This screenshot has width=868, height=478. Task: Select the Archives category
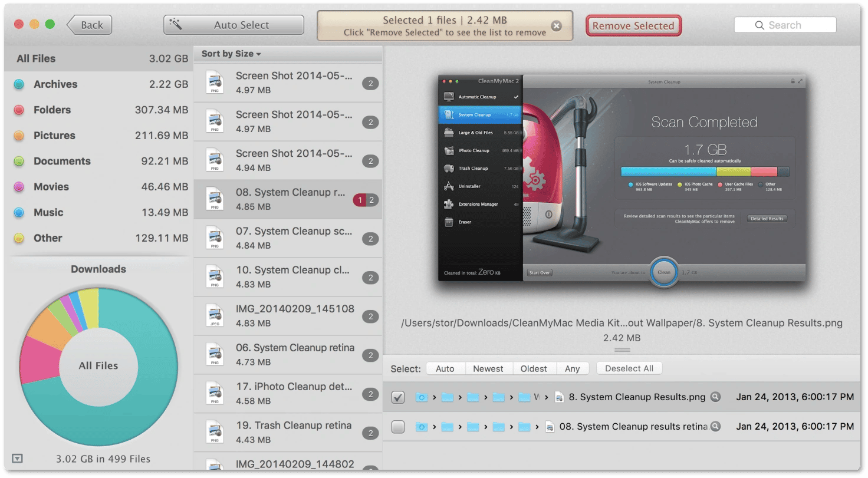point(98,84)
